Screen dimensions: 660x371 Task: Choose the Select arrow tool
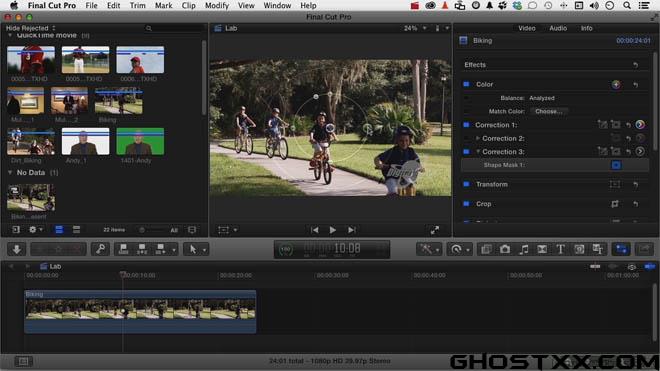[x=193, y=249]
